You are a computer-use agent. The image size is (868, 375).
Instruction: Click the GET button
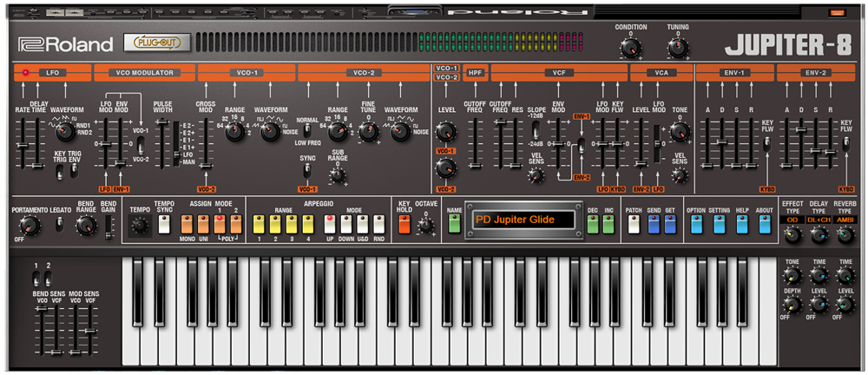670,224
